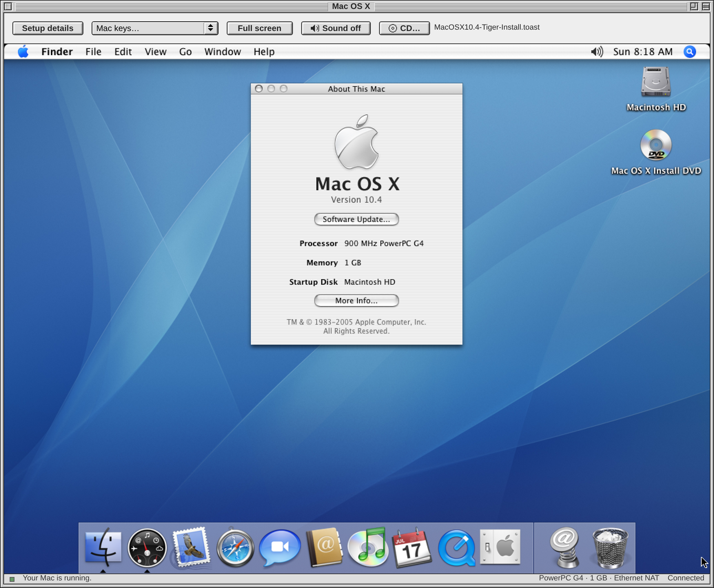Open iChat camera bubble in Dock
This screenshot has width=714, height=588.
point(279,548)
